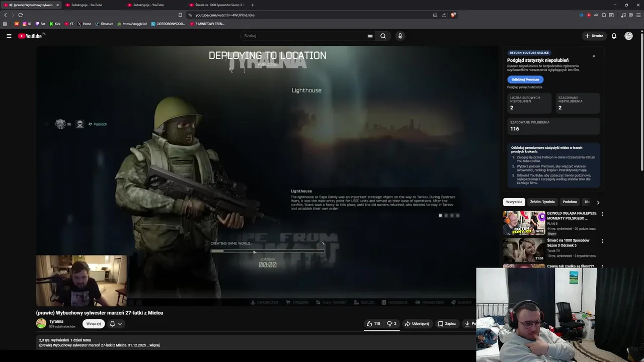
Task: Click the Udostępnij share button
Action: click(x=417, y=324)
